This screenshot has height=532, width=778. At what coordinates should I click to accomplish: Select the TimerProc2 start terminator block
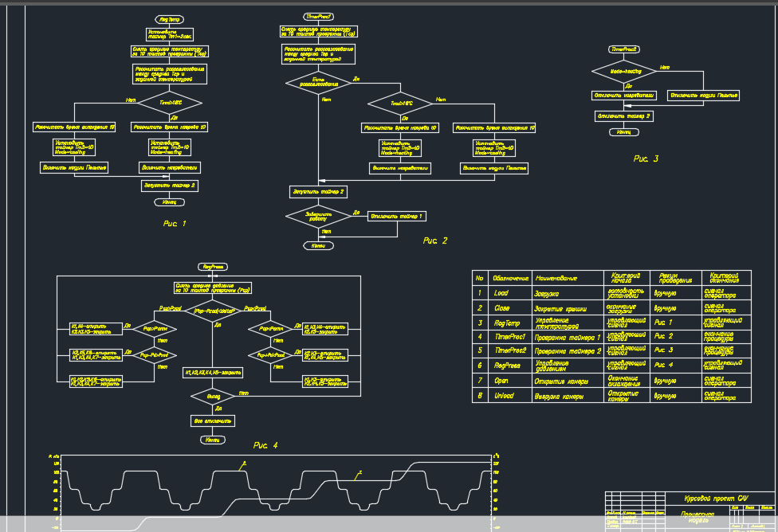623,49
